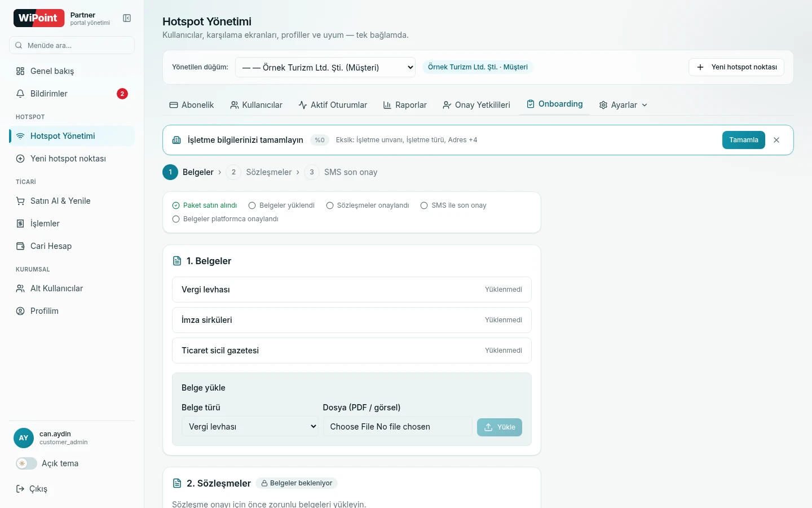Open Bildirimler via the bell icon
812x508 pixels.
point(20,94)
